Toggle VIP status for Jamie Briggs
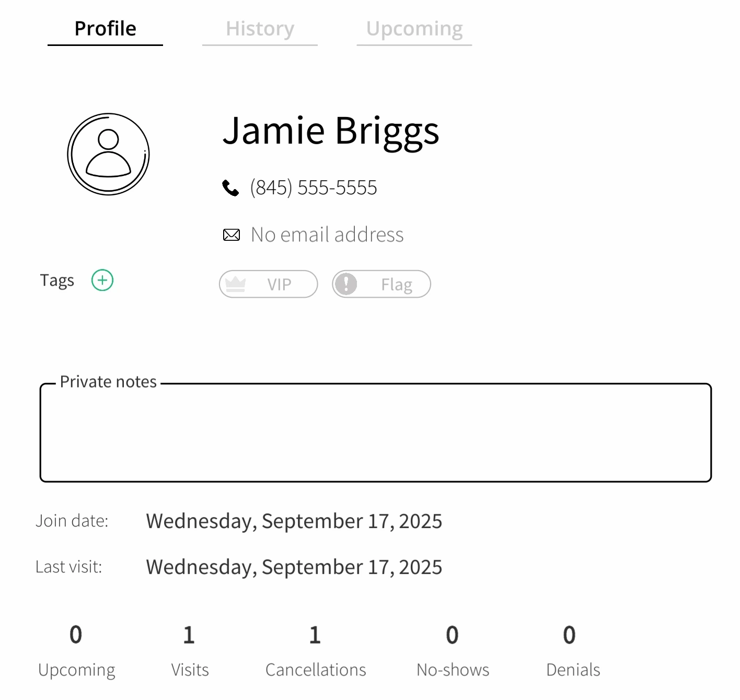Viewport: 740px width, 700px height. 268,284
